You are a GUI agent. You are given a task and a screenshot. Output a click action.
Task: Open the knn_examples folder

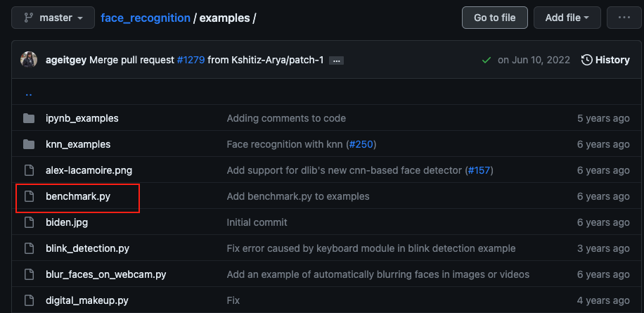[x=78, y=145]
